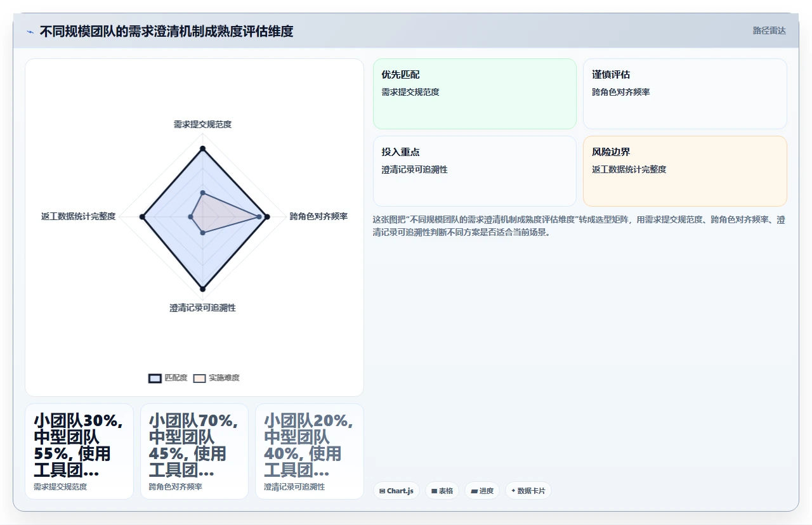Click the outer radar point at 返工数据统计完整度

point(142,217)
